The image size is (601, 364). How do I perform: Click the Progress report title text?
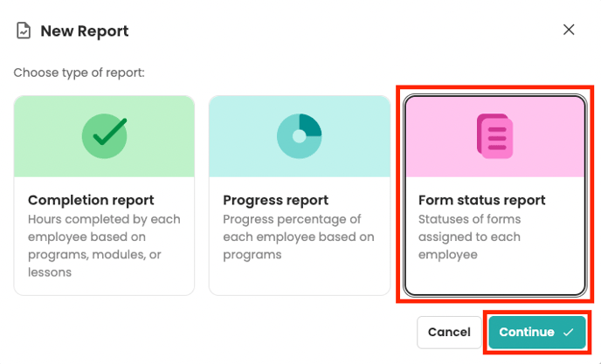275,200
